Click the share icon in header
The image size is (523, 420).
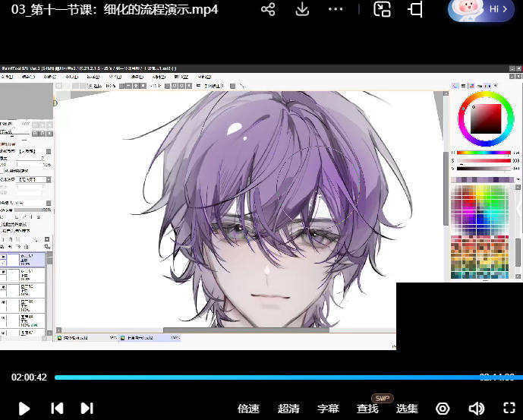(268, 10)
